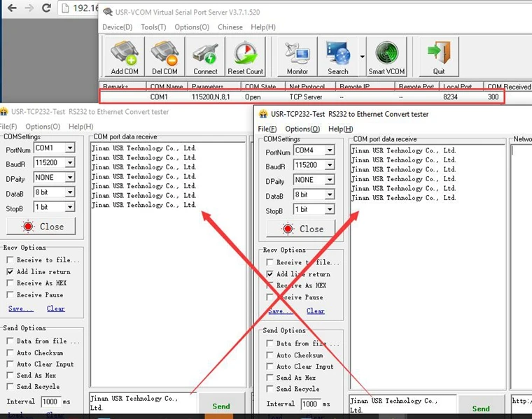Open Options(O) menu in right tester window
This screenshot has width=532, height=419.
point(302,129)
